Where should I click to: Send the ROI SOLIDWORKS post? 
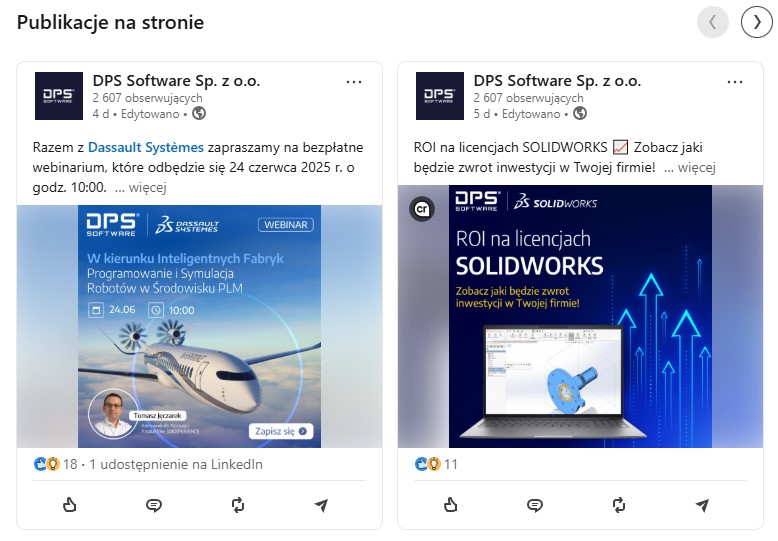tap(703, 505)
